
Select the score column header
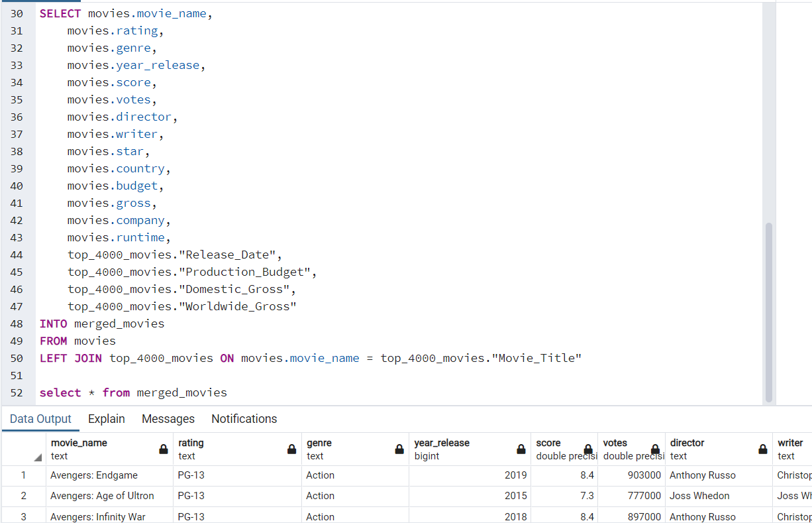565,449
